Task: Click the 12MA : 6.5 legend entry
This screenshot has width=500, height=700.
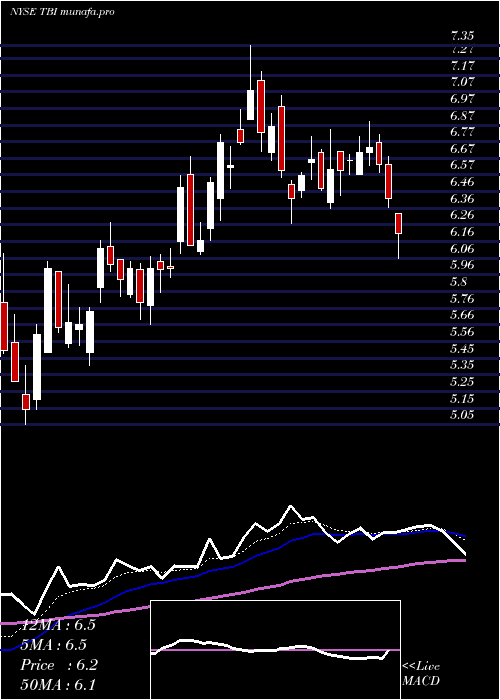Action: (x=58, y=625)
